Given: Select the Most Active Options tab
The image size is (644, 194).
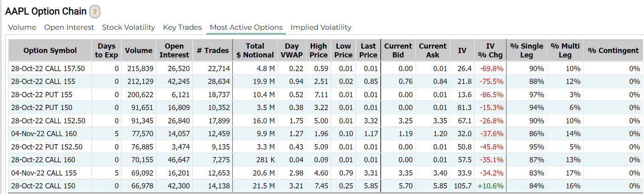Looking at the screenshot, I should tap(246, 27).
